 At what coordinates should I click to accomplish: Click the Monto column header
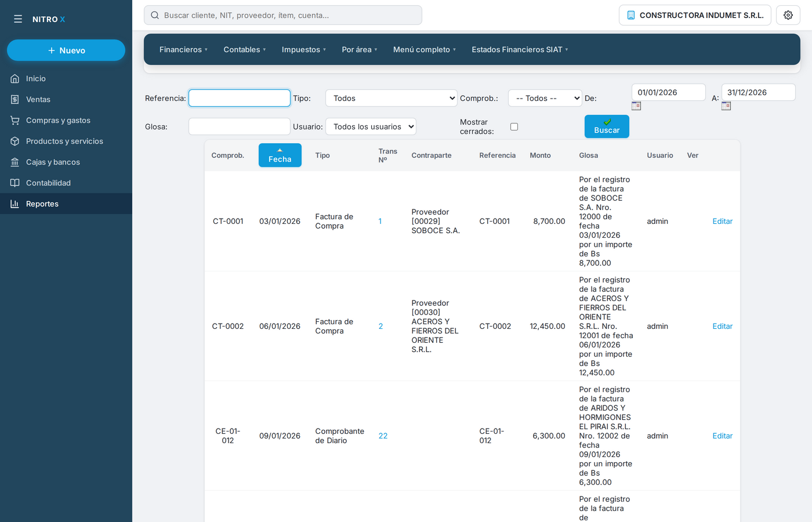coord(540,155)
